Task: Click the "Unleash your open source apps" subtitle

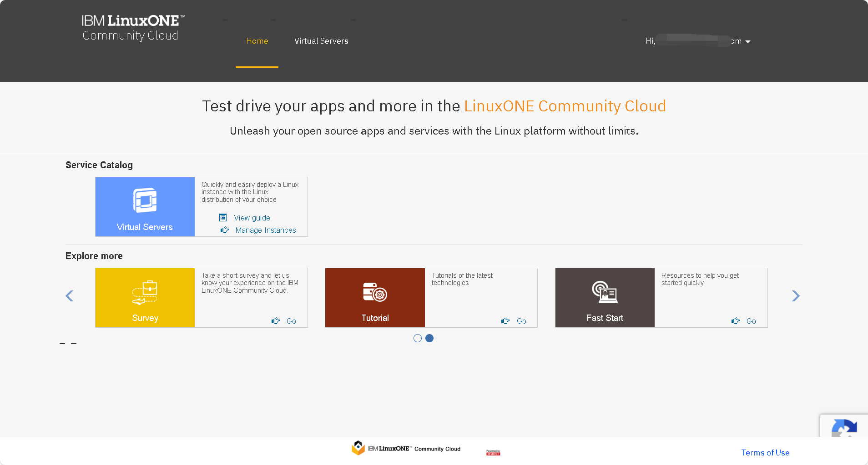Action: (x=434, y=131)
